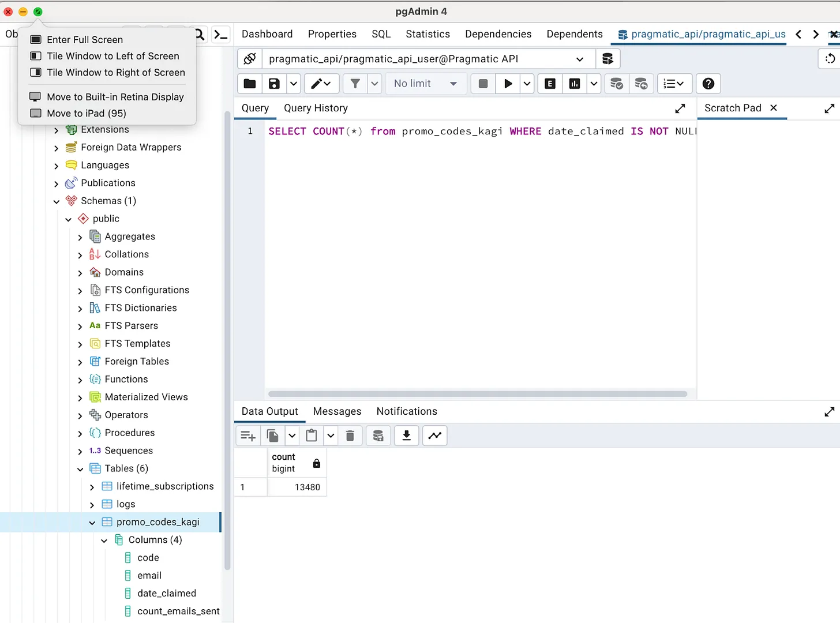Open query tool help question mark
Screen dimensions: 840x623
[708, 84]
